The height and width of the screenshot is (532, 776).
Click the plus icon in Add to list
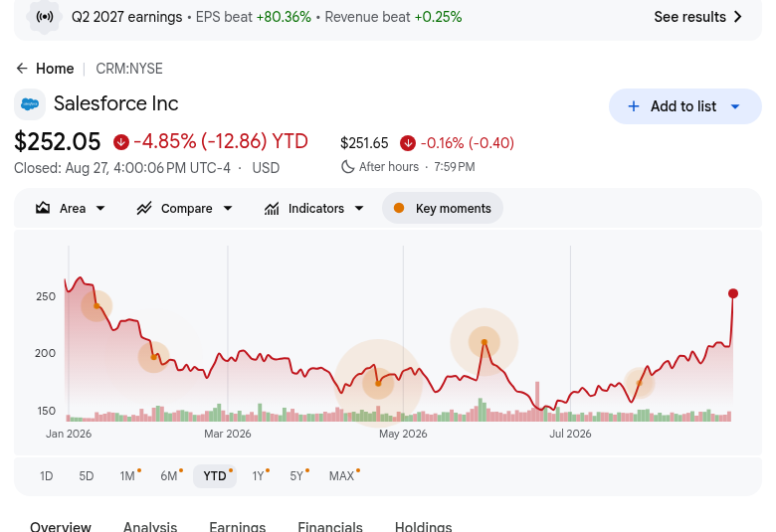[x=634, y=106]
